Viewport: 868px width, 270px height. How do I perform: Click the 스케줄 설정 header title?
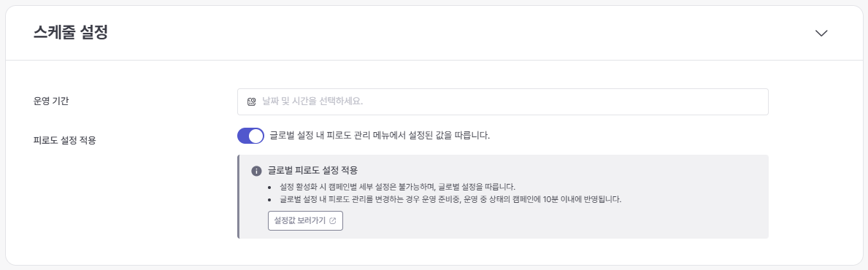point(70,33)
